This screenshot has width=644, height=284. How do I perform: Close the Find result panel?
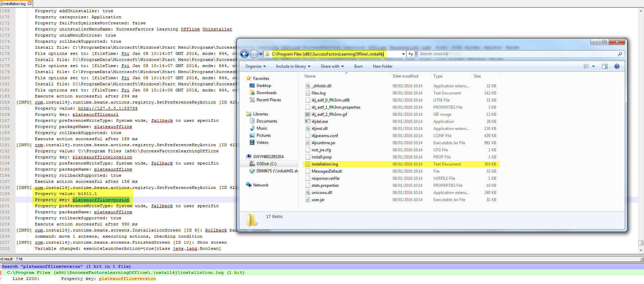642,259
